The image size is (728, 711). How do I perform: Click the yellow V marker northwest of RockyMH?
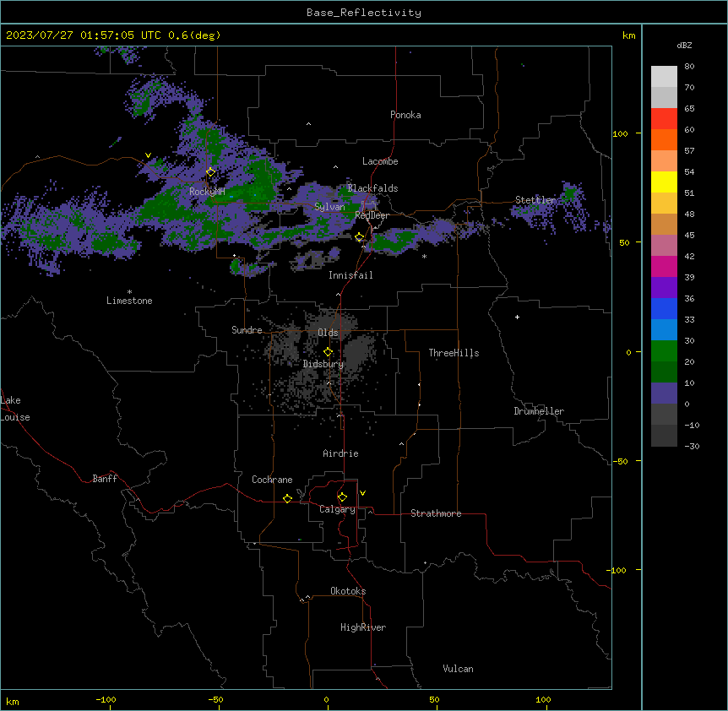click(x=148, y=155)
